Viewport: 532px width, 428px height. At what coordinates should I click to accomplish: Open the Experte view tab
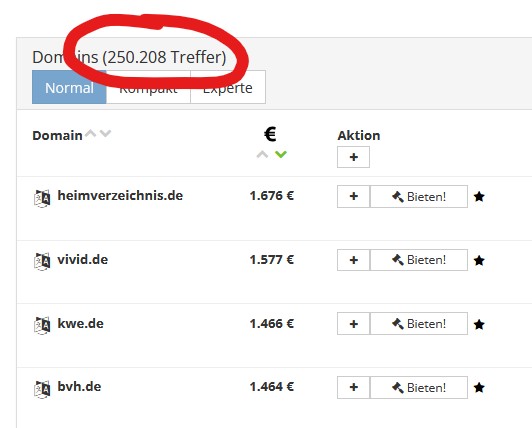228,87
